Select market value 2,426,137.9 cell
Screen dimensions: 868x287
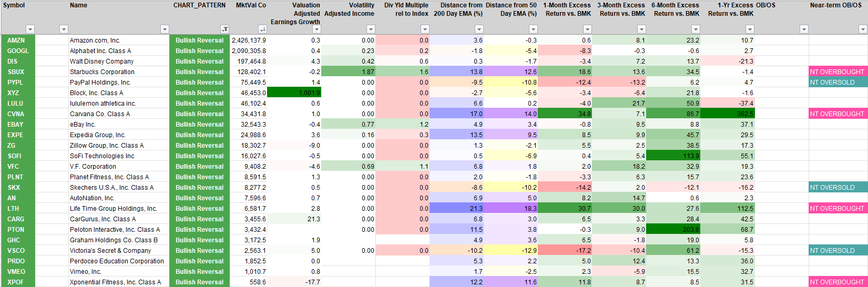(249, 40)
